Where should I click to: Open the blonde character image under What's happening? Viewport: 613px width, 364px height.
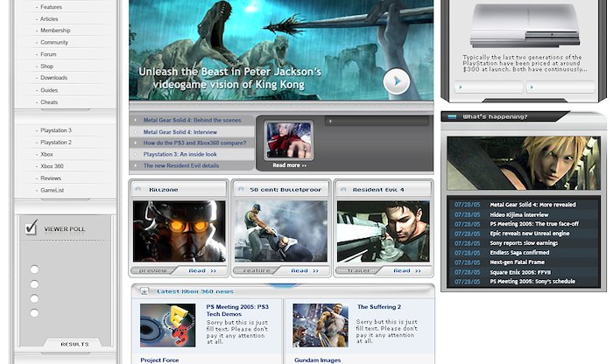coord(524,164)
